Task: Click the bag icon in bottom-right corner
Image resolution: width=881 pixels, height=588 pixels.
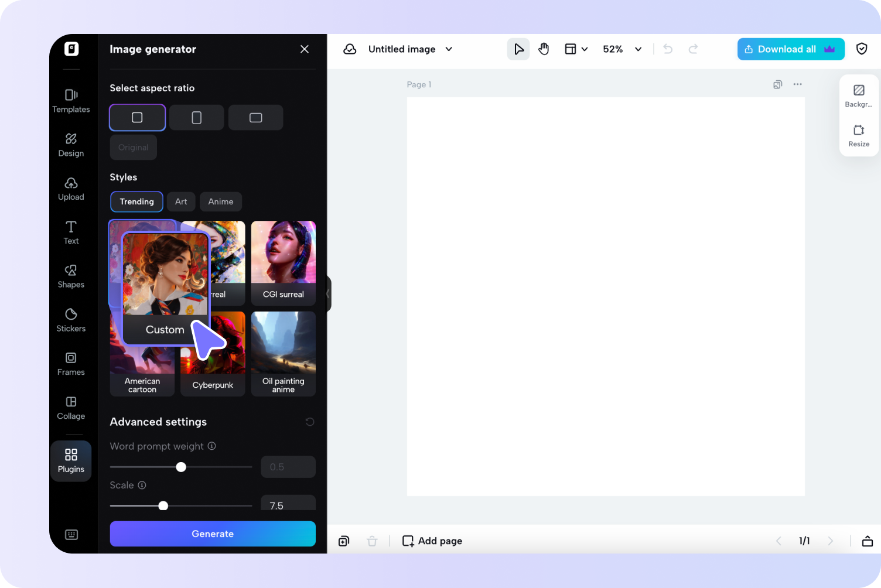Action: click(868, 541)
